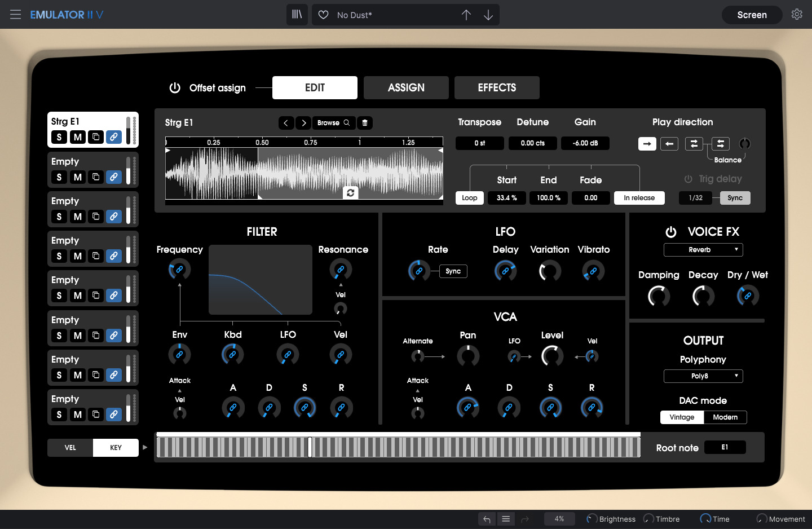Image resolution: width=812 pixels, height=529 pixels.
Task: Switch to the EDIT tab
Action: point(315,87)
